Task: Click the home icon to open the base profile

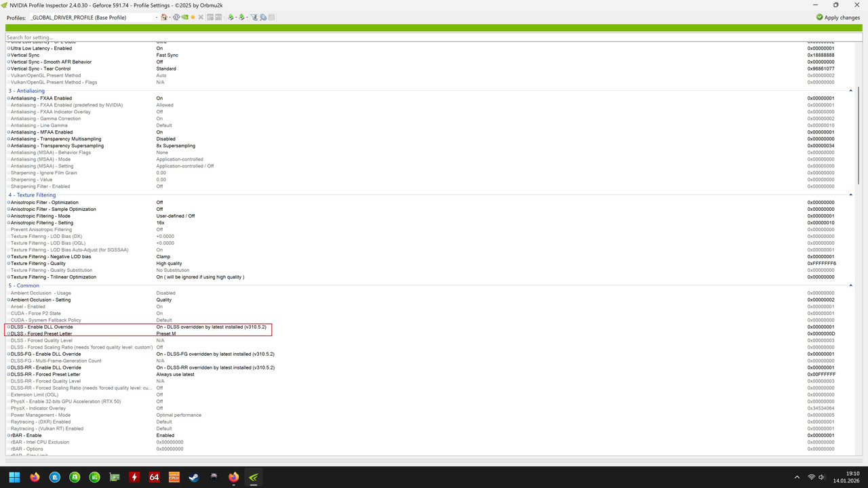Action: (164, 17)
